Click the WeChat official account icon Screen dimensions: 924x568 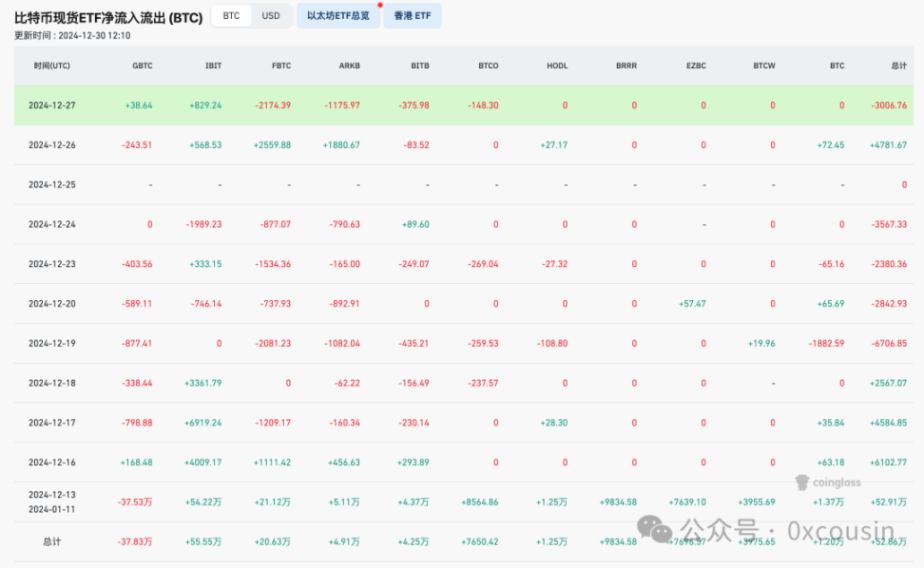pyautogui.click(x=651, y=530)
